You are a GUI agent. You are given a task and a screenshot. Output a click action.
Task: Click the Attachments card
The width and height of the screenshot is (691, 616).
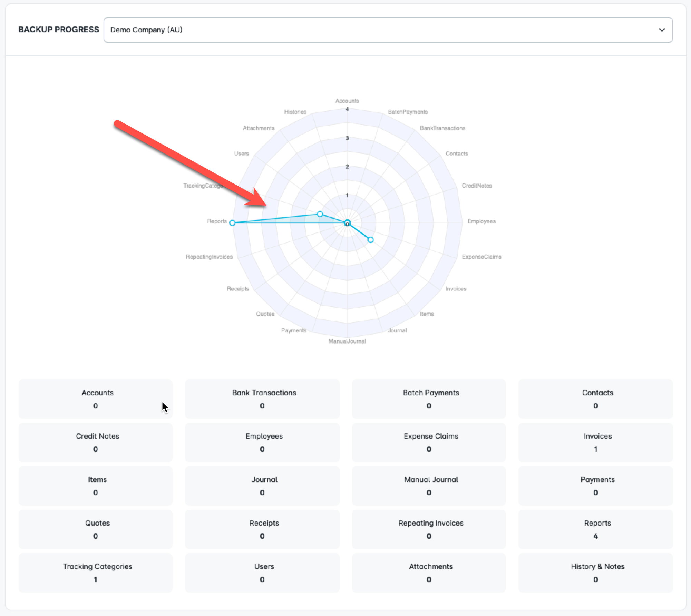click(x=429, y=573)
